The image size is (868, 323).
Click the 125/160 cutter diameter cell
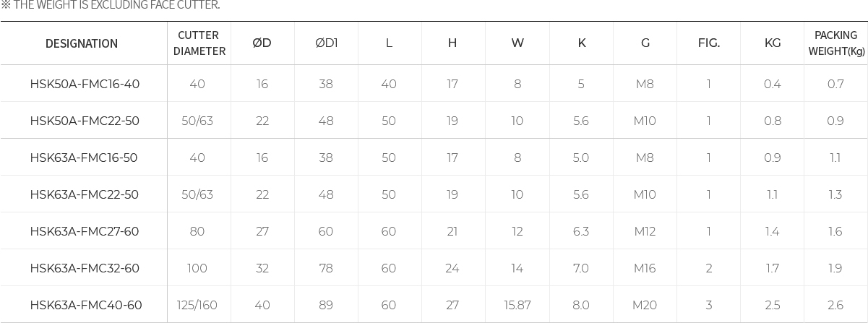(x=197, y=306)
